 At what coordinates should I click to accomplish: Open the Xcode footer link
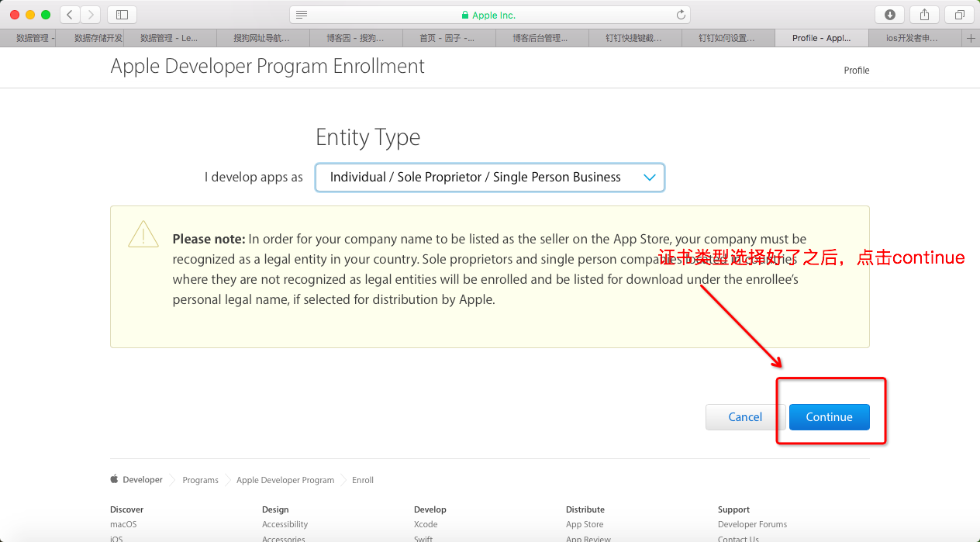pos(426,524)
